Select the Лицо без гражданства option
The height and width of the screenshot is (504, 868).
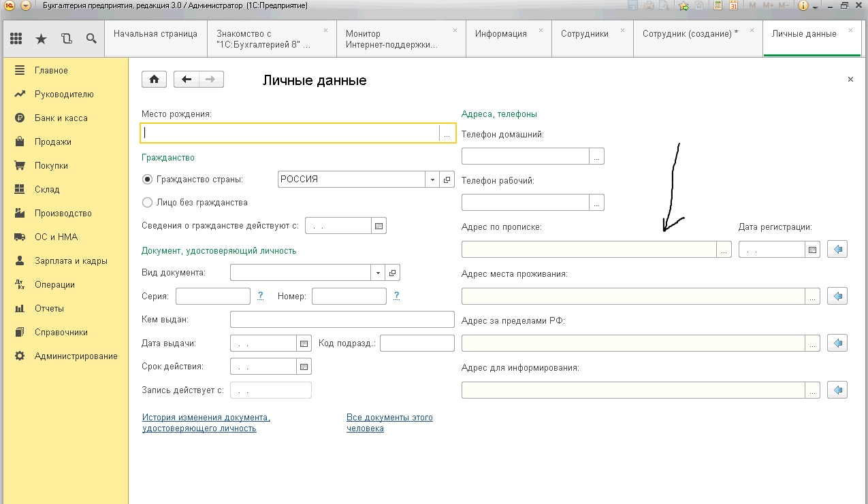point(147,202)
